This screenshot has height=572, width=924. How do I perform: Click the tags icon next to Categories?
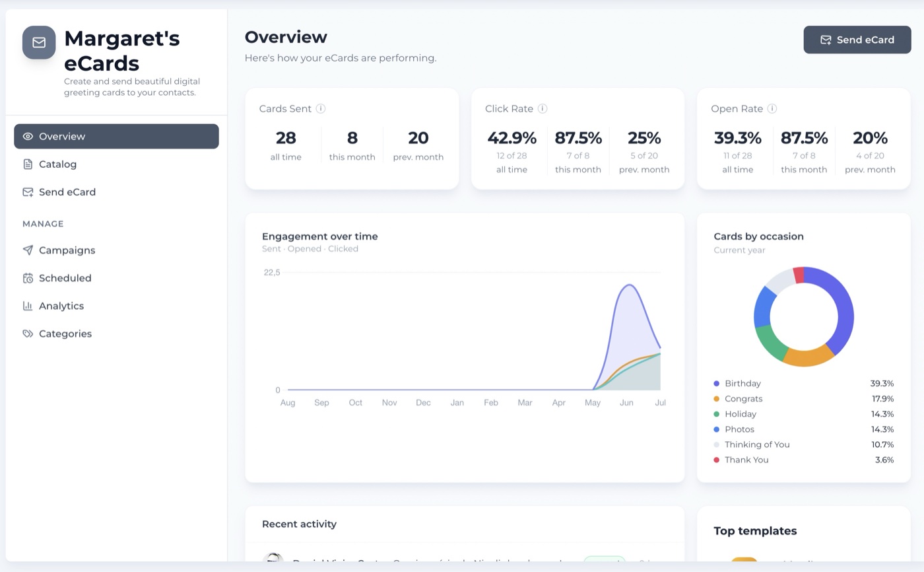click(28, 334)
